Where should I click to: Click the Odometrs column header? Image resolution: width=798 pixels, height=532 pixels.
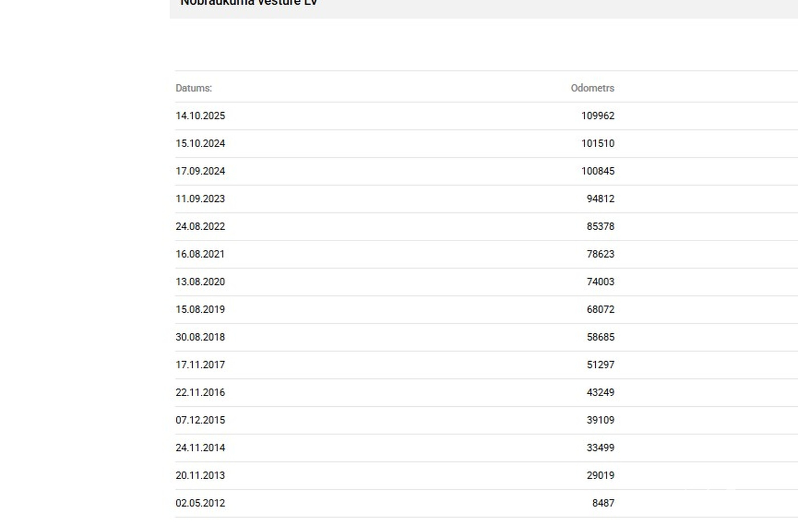point(592,88)
